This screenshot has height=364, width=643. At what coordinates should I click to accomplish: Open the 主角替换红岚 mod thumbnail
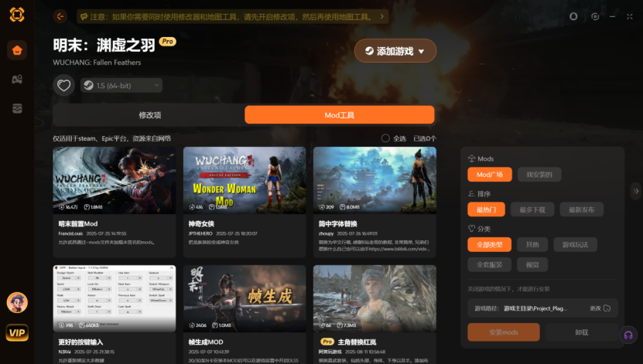click(x=375, y=298)
